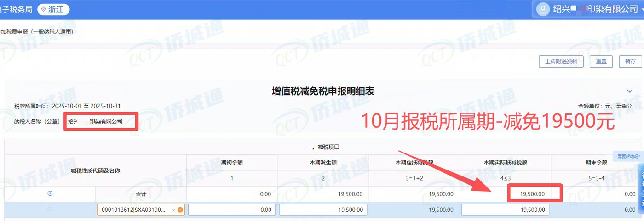Click the orange info icon beside the code dropdown
This screenshot has width=644, height=221.
pos(180,210)
